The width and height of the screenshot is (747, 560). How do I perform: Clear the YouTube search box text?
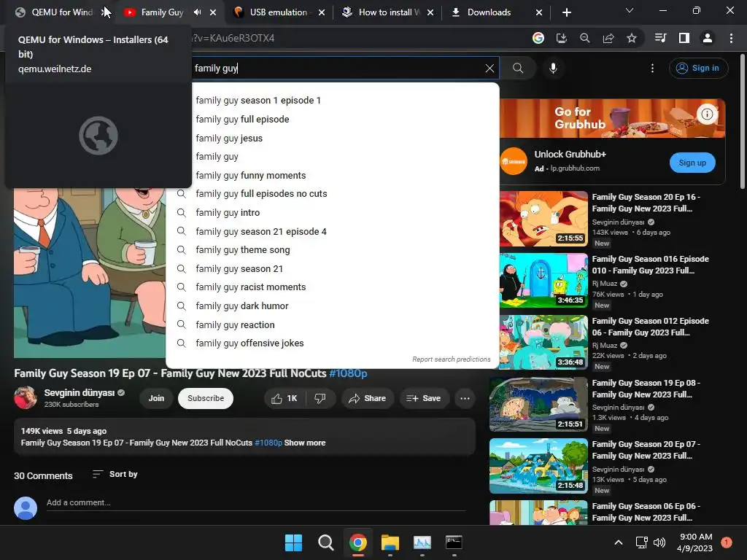coord(489,68)
